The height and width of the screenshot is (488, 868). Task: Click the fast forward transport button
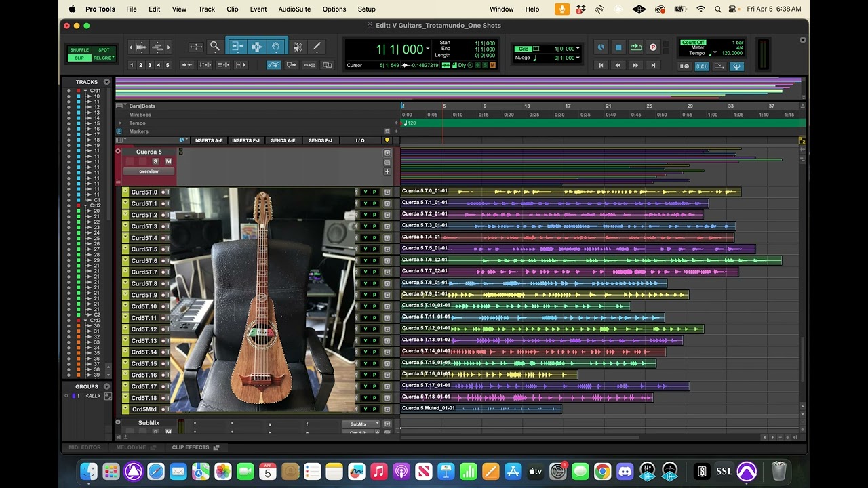635,65
